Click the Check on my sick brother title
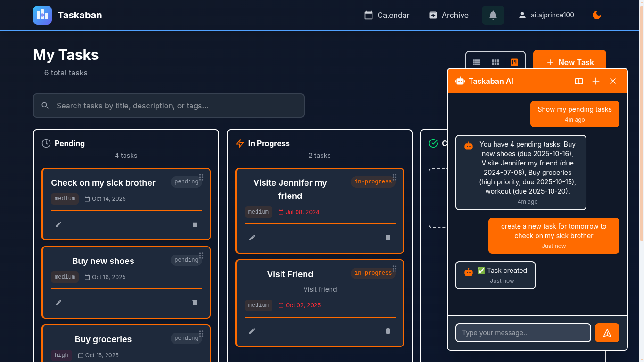Image resolution: width=644 pixels, height=362 pixels. (103, 183)
